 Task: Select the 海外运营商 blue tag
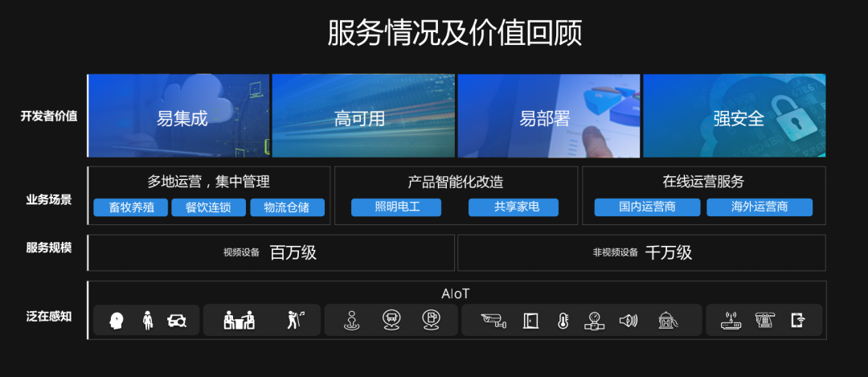[759, 207]
